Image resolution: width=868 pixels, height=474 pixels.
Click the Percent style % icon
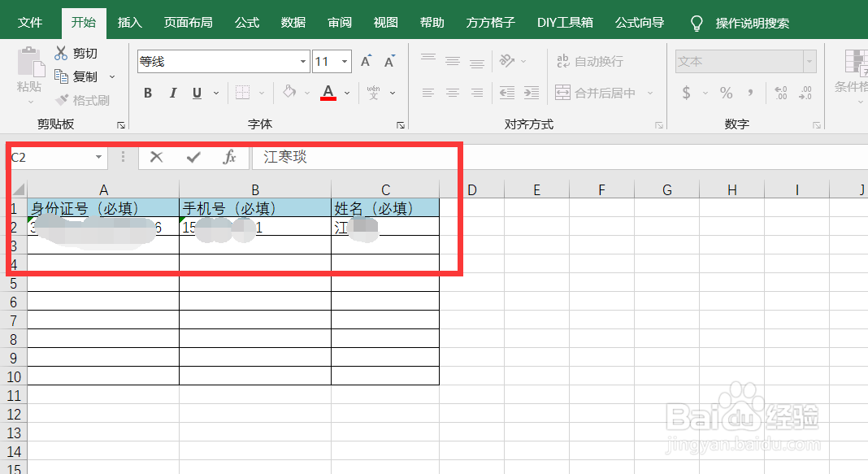point(726,93)
